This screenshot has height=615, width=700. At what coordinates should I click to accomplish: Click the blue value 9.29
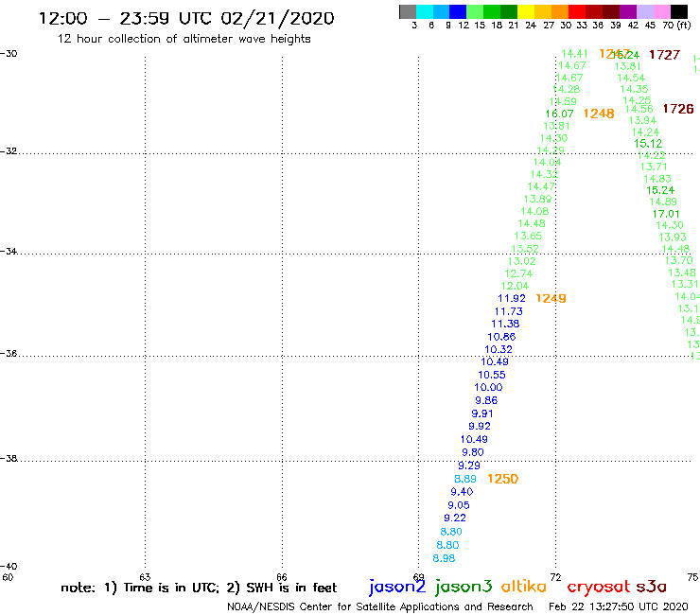tap(469, 466)
